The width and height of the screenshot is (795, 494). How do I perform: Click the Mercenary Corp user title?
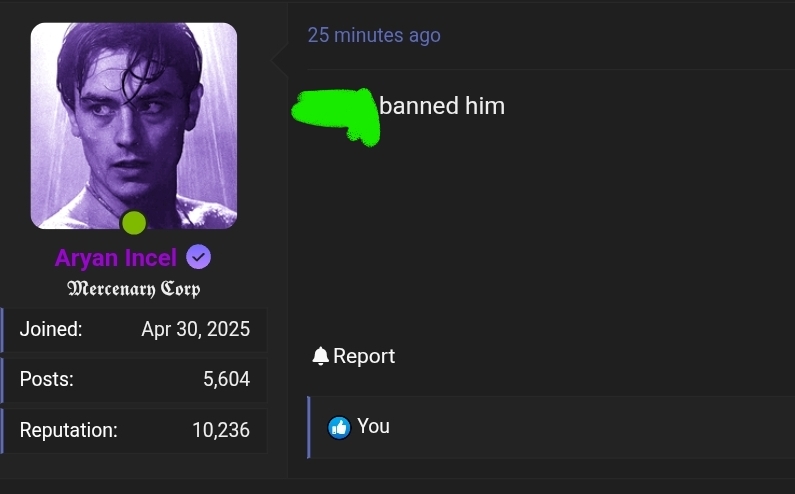pyautogui.click(x=134, y=289)
